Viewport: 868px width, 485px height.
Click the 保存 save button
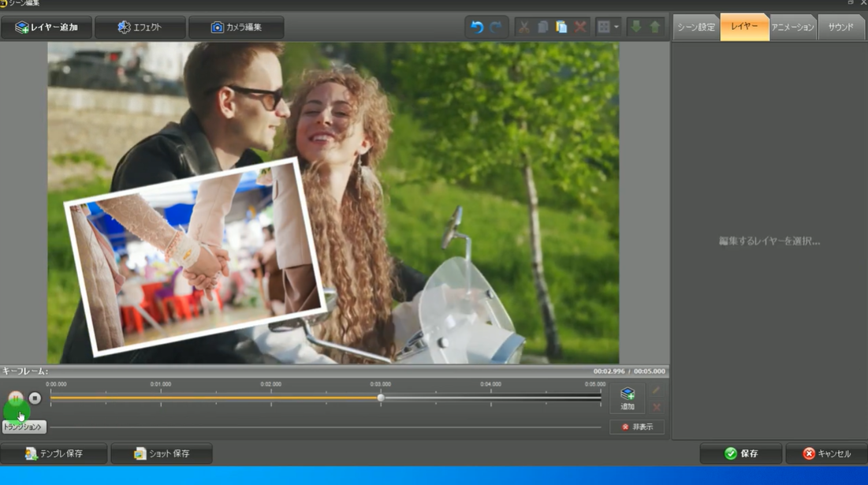pyautogui.click(x=741, y=453)
